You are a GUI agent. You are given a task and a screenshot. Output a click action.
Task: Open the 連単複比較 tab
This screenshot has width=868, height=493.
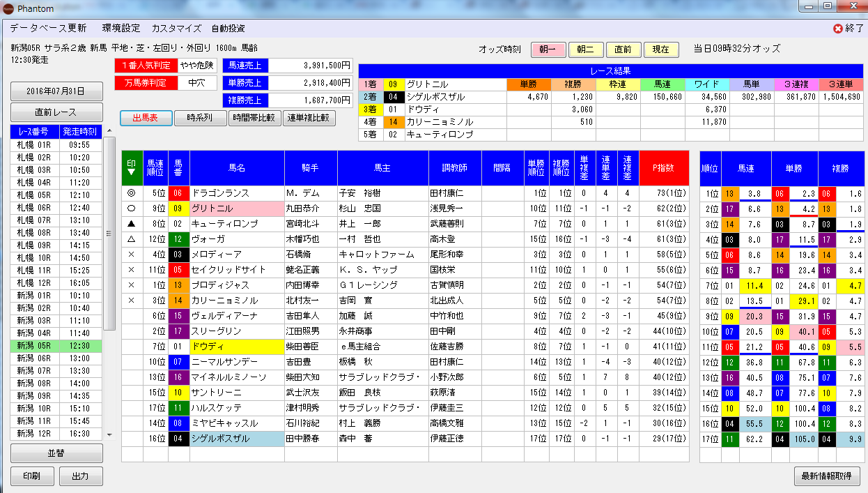tap(309, 118)
